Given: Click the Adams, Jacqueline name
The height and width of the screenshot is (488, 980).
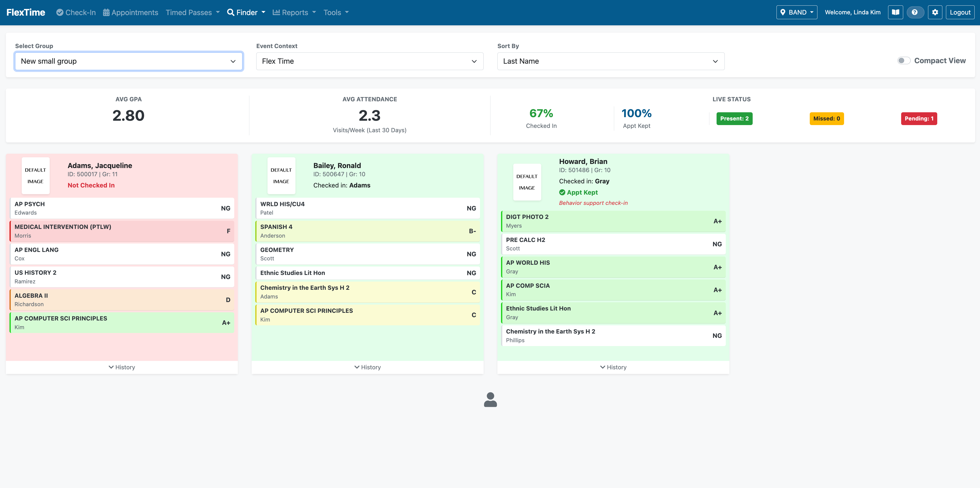Looking at the screenshot, I should 100,165.
